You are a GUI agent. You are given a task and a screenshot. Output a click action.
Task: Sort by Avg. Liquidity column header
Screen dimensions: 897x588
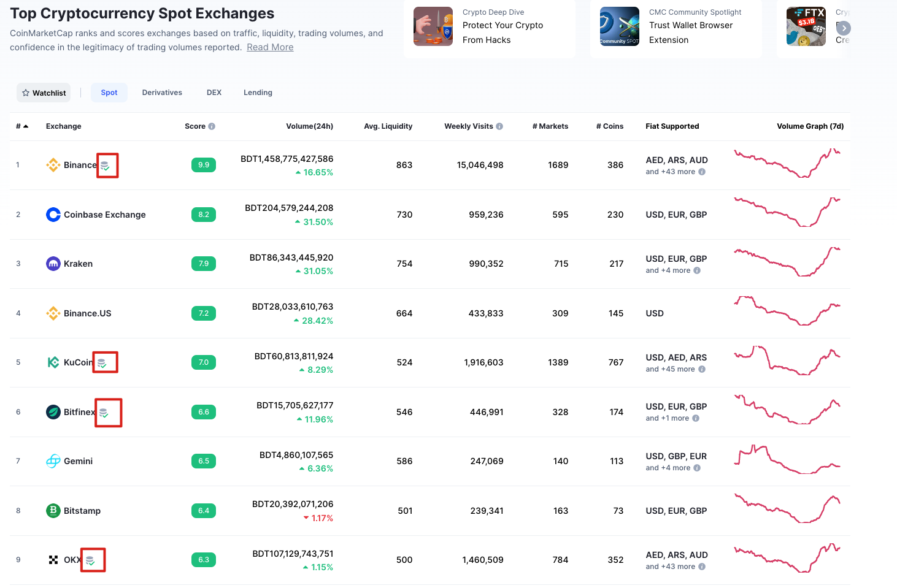tap(388, 126)
